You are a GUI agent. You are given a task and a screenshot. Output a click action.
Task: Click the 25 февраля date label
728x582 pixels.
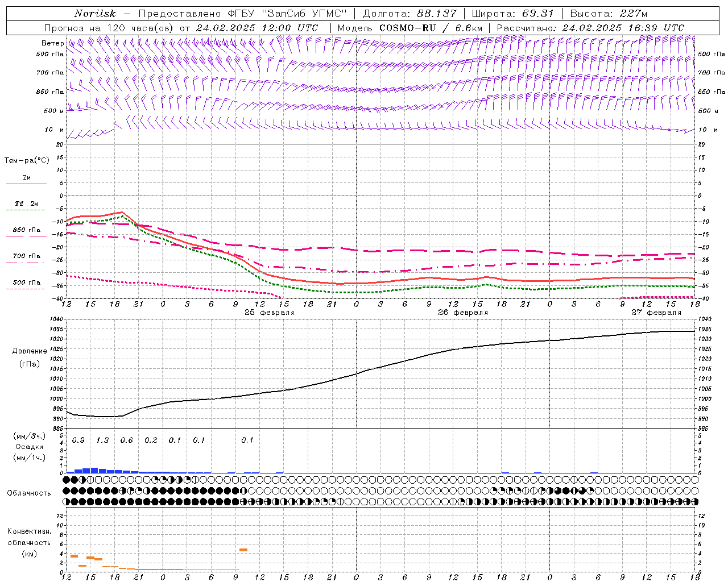269,313
